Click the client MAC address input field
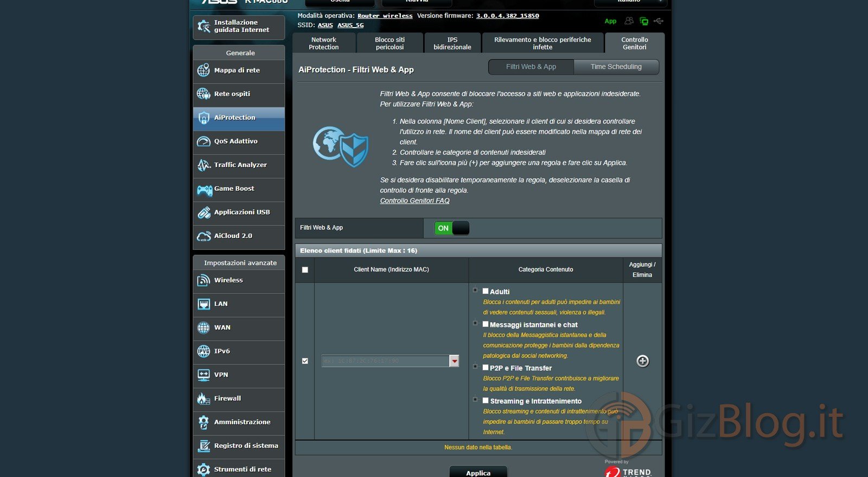Screen dimensions: 868x477 (x=385, y=361)
